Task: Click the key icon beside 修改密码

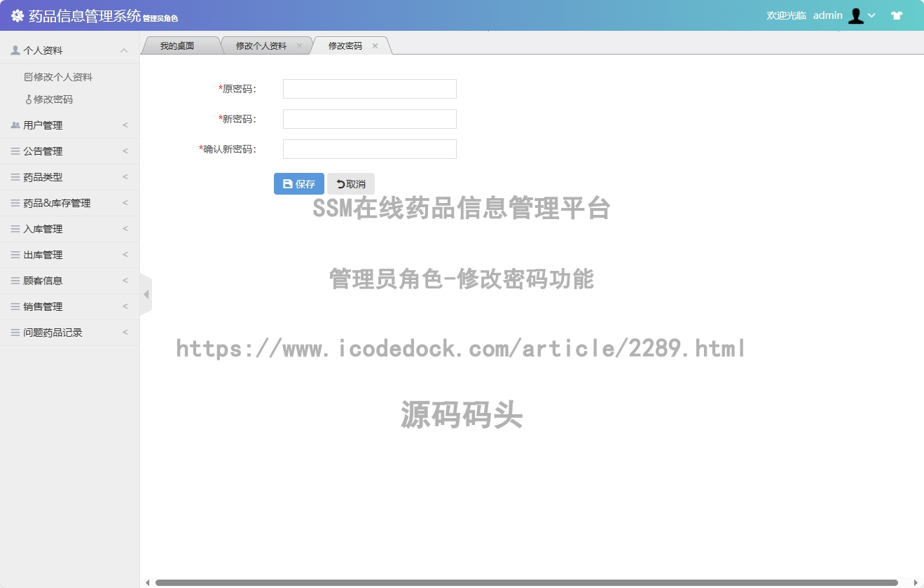Action: 29,99
